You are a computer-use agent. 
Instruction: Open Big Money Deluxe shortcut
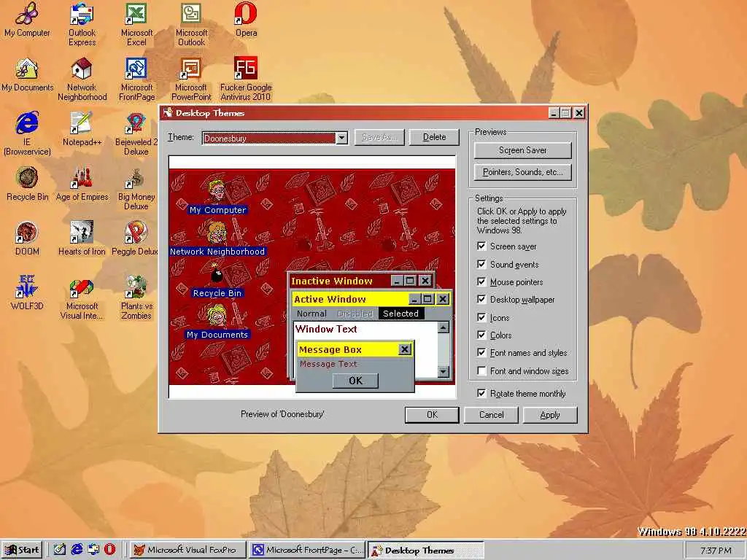click(136, 189)
